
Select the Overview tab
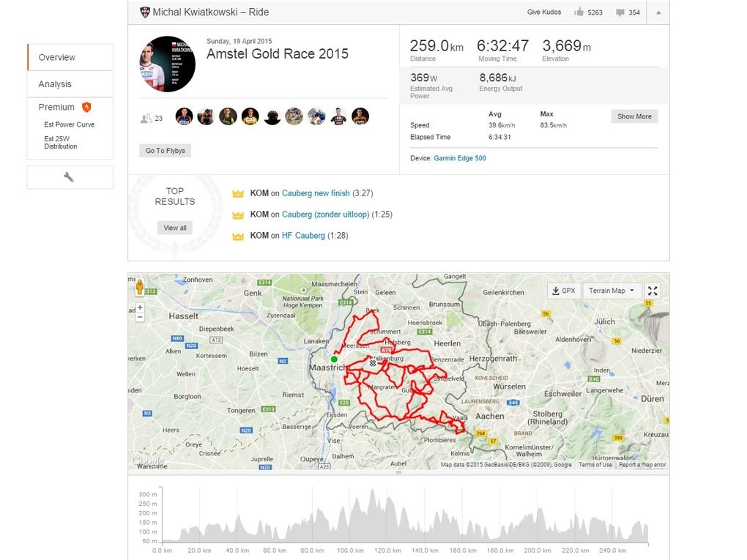click(57, 57)
